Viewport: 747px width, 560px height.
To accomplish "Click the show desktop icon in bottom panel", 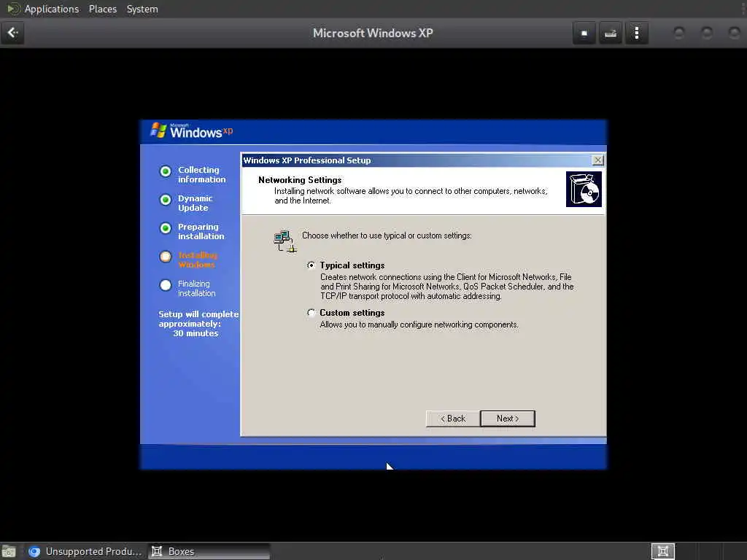I will point(9,551).
